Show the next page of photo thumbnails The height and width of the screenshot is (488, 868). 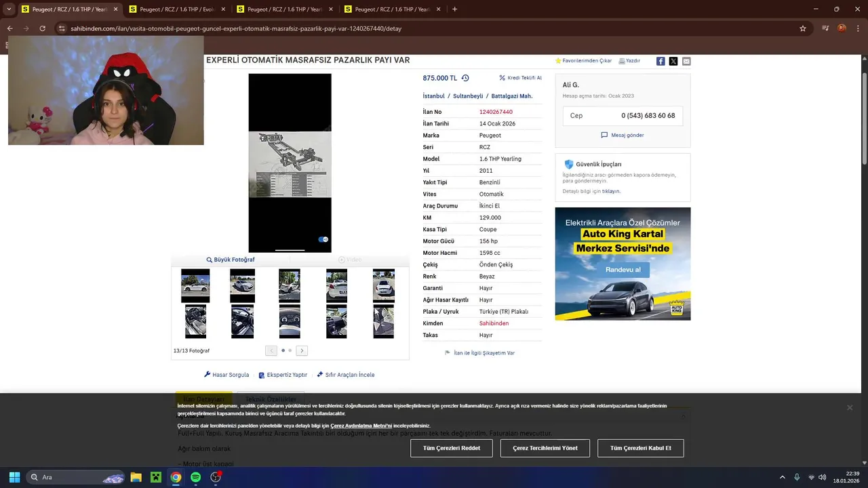pos(302,350)
